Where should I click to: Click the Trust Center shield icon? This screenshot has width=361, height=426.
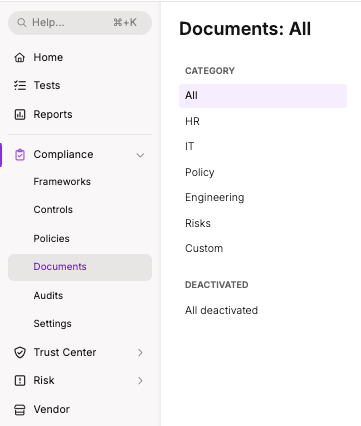pyautogui.click(x=20, y=352)
